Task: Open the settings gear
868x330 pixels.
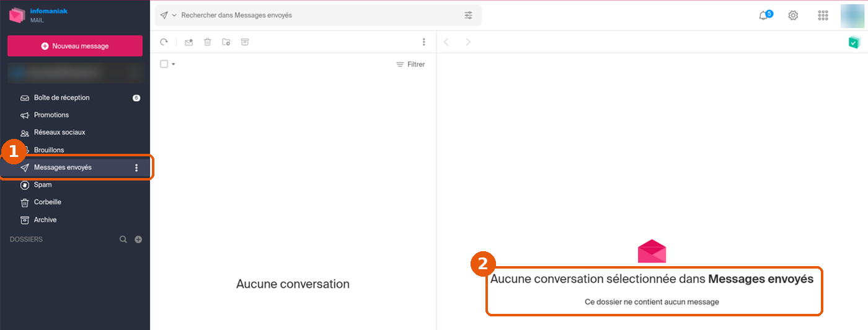Action: tap(793, 16)
